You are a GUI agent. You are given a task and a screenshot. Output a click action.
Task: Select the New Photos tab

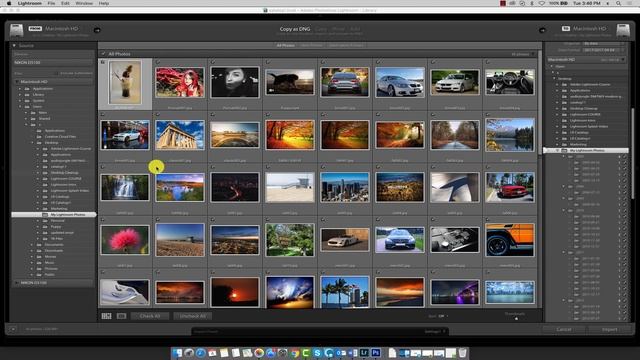tap(311, 45)
